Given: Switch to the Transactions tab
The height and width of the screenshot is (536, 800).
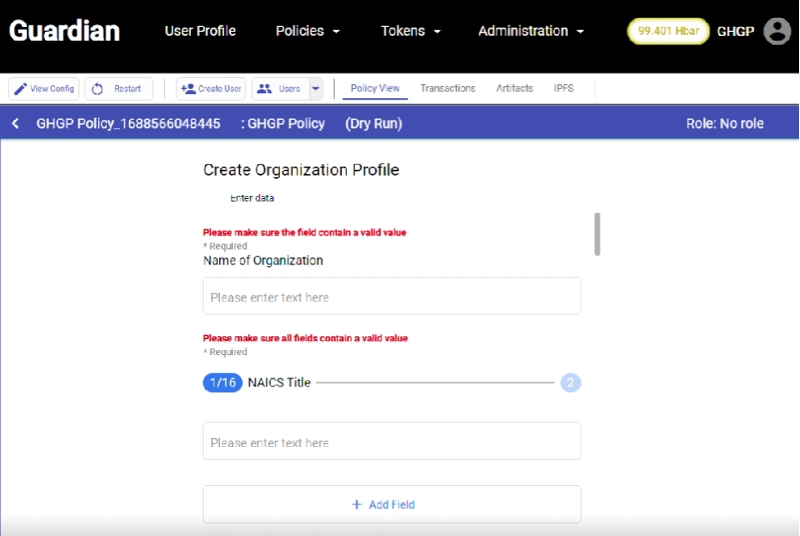Looking at the screenshot, I should (x=447, y=89).
